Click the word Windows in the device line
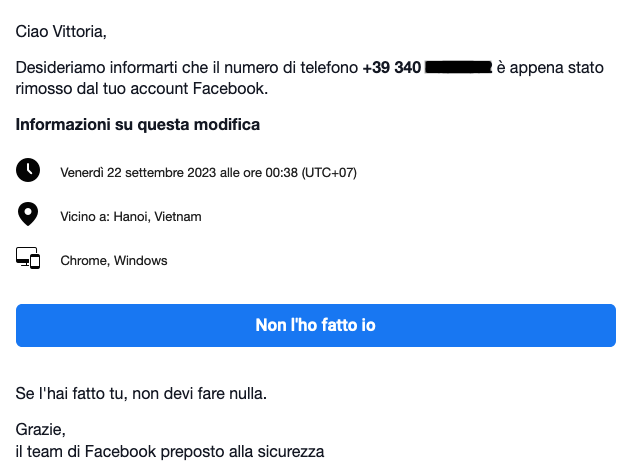 tap(141, 261)
